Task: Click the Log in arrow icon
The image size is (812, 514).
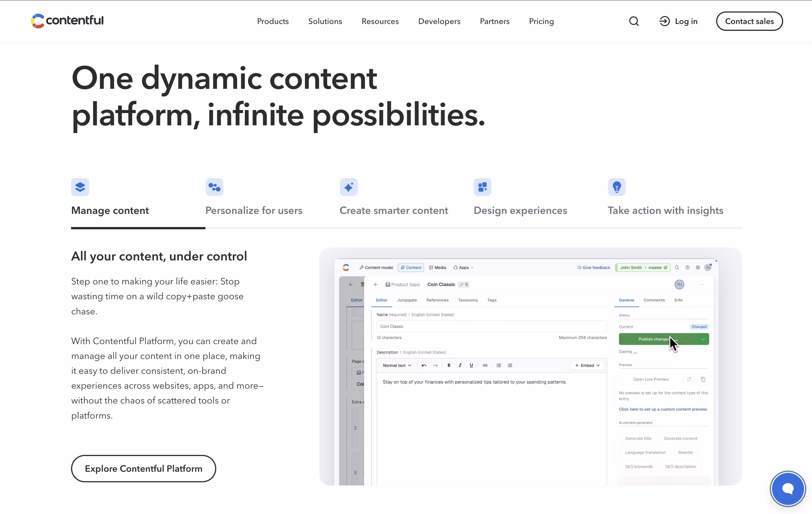Action: 664,21
